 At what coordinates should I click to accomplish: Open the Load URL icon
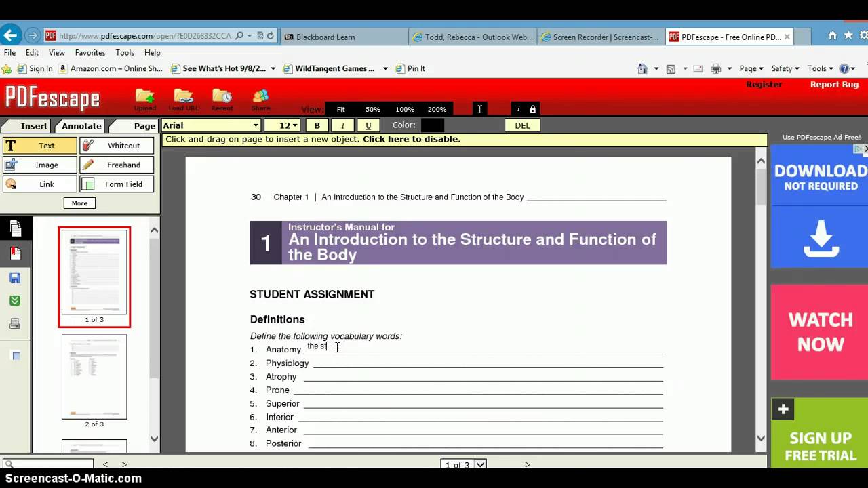click(183, 100)
